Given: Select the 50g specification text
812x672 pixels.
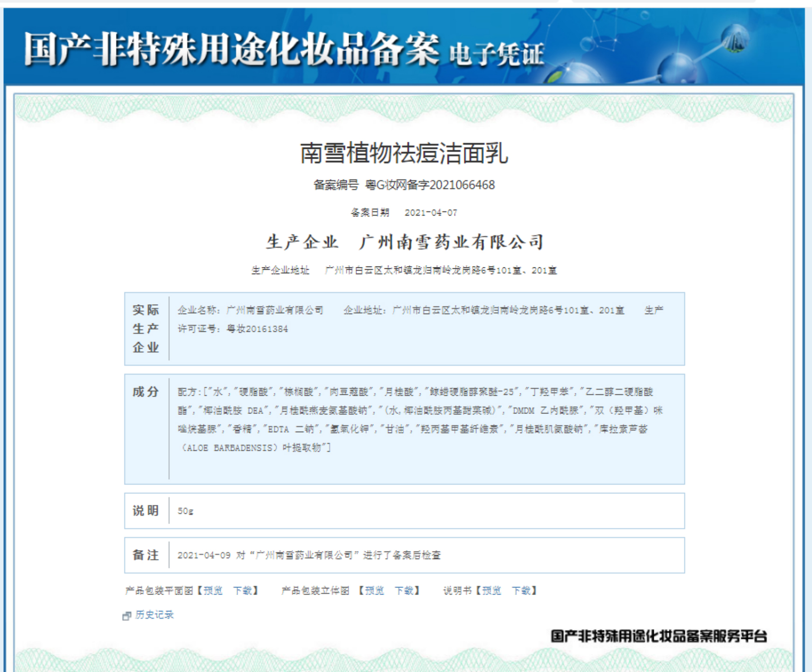Looking at the screenshot, I should [185, 511].
